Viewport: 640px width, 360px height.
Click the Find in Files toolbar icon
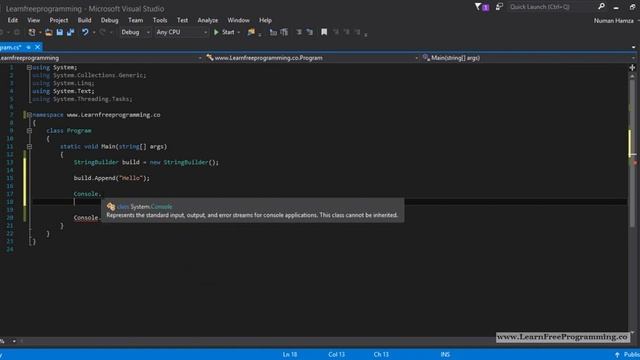pos(251,32)
